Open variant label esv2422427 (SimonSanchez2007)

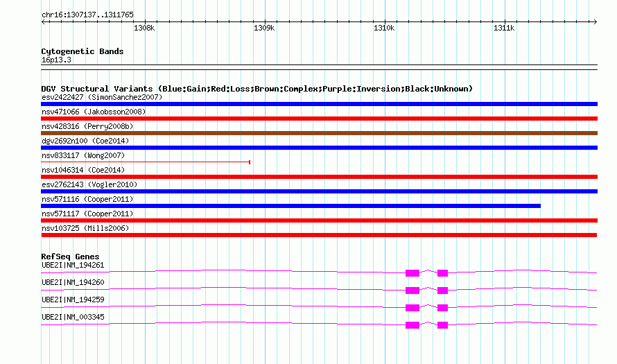[x=102, y=97]
